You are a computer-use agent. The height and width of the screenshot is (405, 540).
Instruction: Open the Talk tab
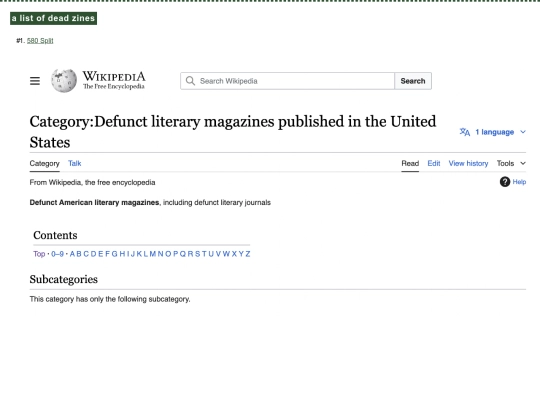74,163
